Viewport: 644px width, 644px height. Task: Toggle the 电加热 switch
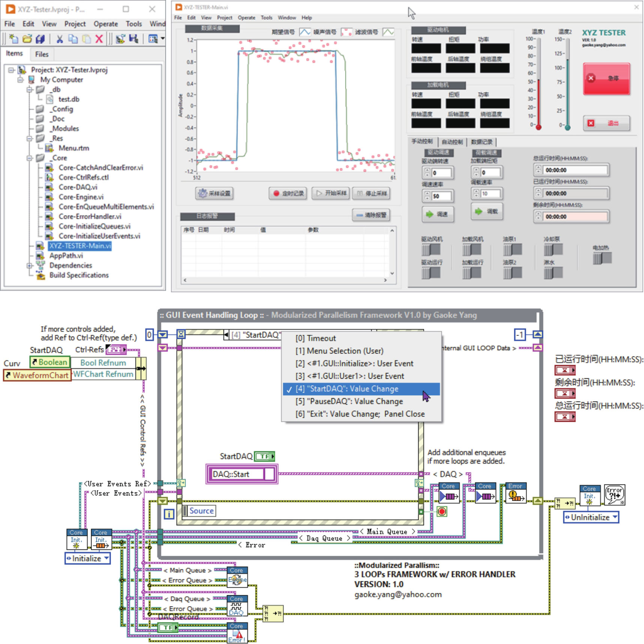602,258
